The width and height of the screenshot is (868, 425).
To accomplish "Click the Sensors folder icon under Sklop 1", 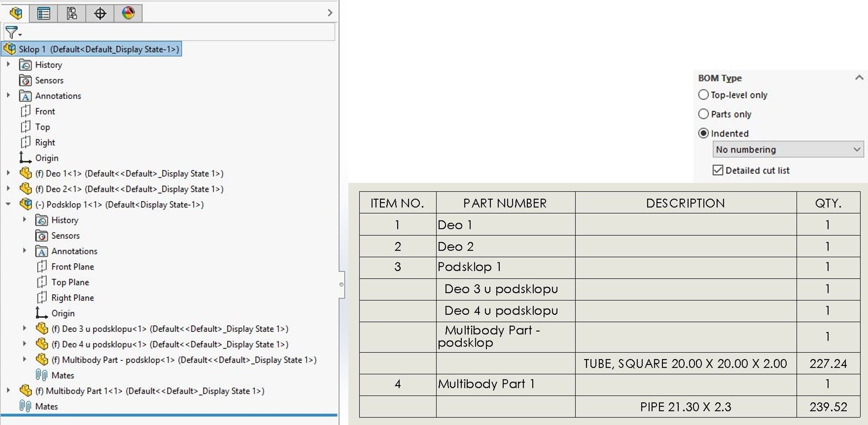I will click(25, 80).
